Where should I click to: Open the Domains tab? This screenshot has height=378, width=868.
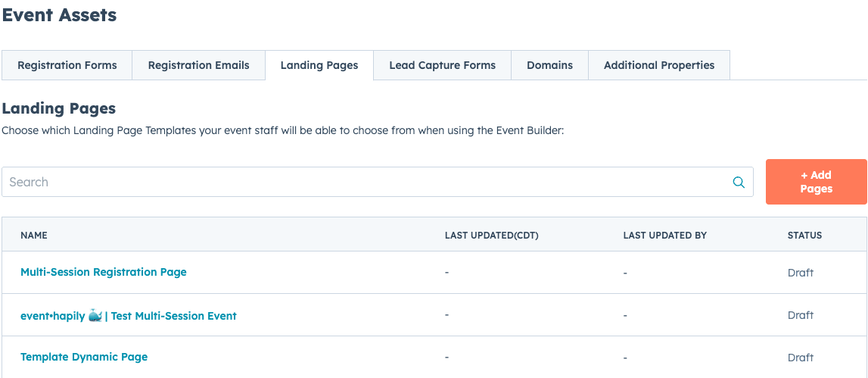(x=549, y=65)
